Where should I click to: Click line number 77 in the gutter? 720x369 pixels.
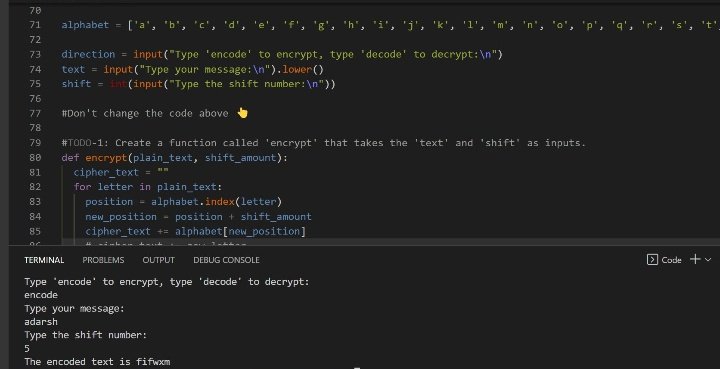click(x=35, y=113)
